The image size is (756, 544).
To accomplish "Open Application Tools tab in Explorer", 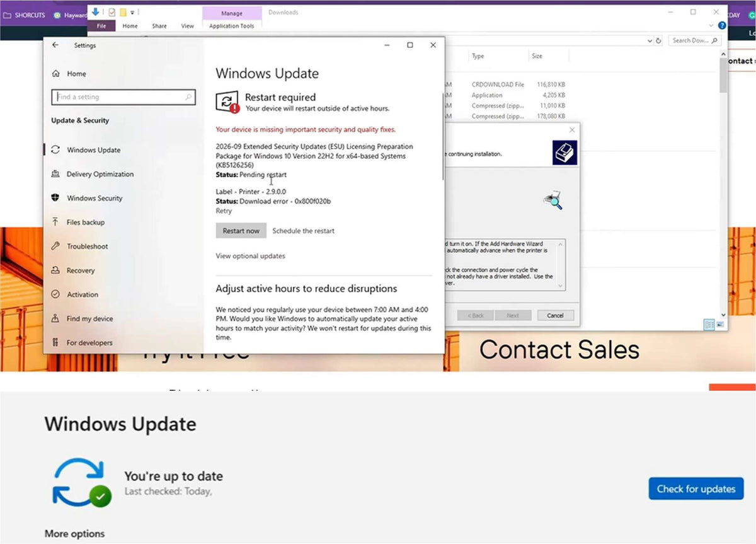I will 232,26.
